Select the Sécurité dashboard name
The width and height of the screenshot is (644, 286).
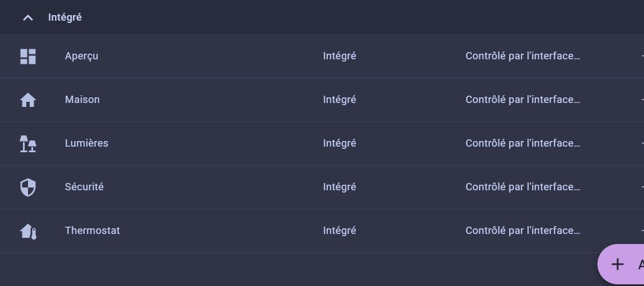click(84, 187)
